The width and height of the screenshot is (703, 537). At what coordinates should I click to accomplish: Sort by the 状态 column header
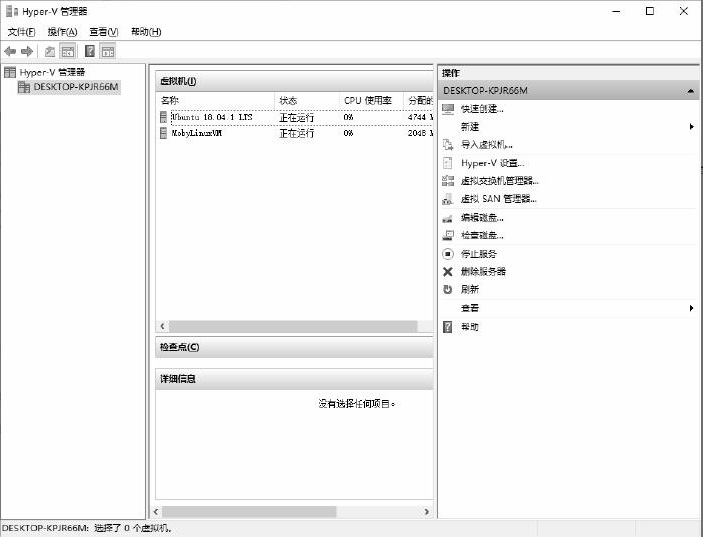tap(307, 100)
